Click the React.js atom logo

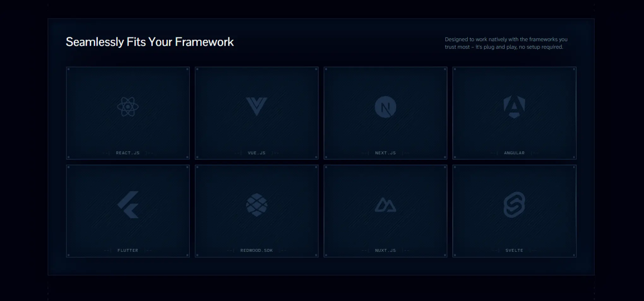pyautogui.click(x=128, y=107)
